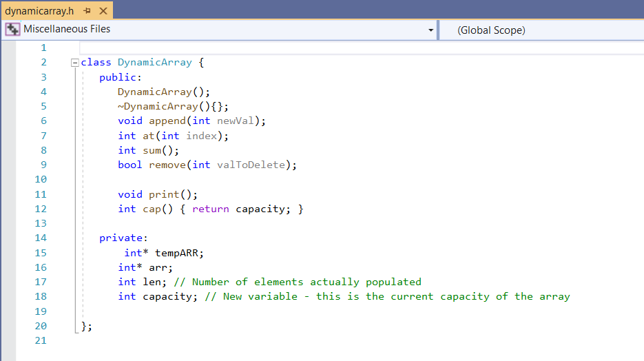Click 'int*' type on line 16
The image size is (644, 361).
pyautogui.click(x=129, y=267)
